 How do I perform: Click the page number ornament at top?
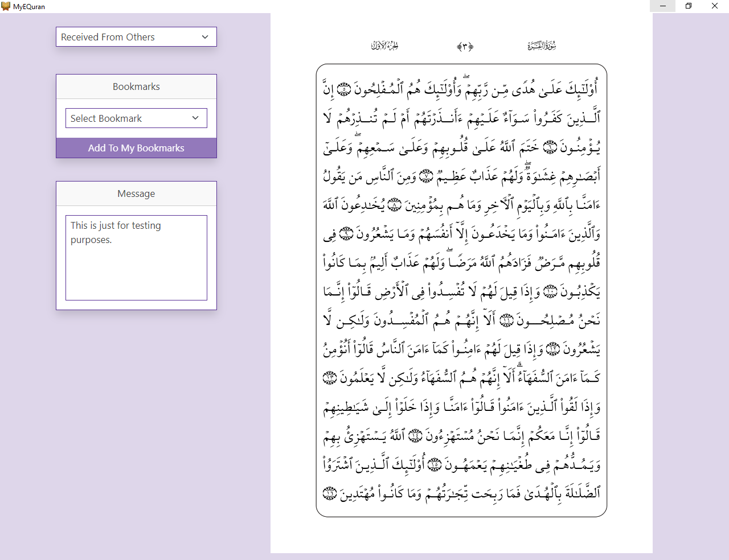click(465, 46)
